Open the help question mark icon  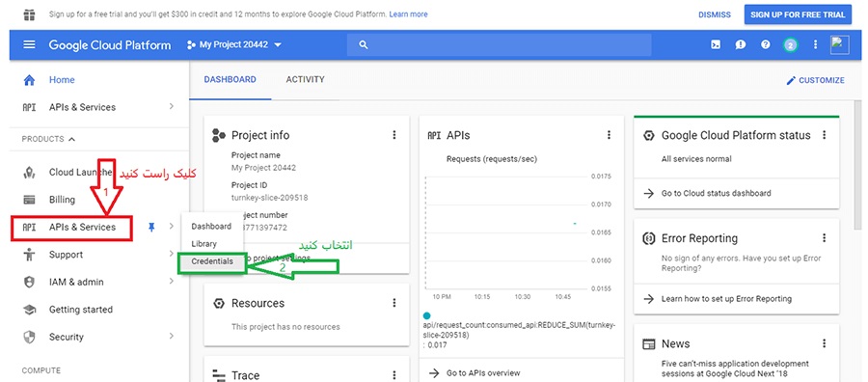(x=766, y=44)
